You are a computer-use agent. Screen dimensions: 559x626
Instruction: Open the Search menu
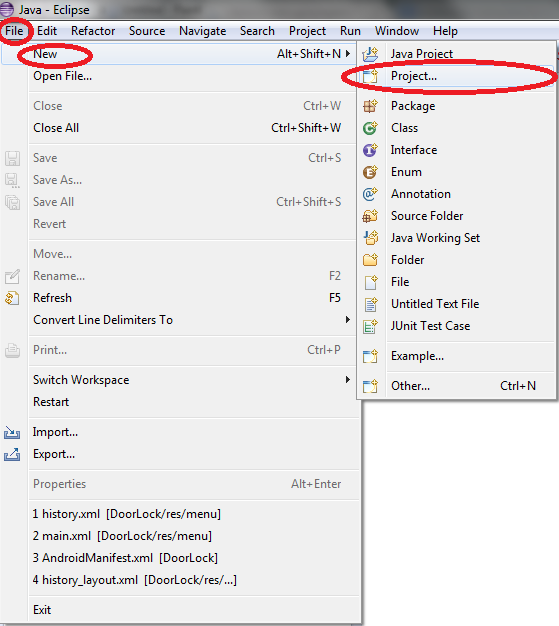tap(257, 31)
